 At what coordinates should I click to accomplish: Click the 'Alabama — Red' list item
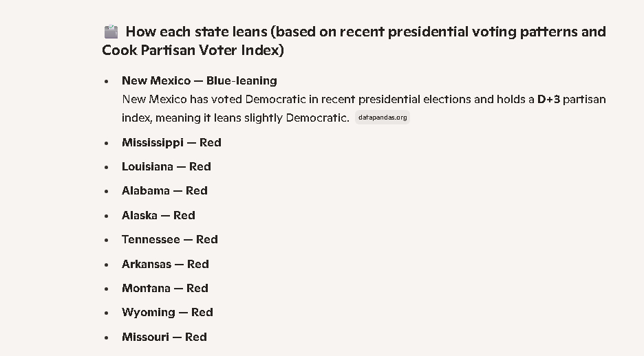(x=164, y=190)
